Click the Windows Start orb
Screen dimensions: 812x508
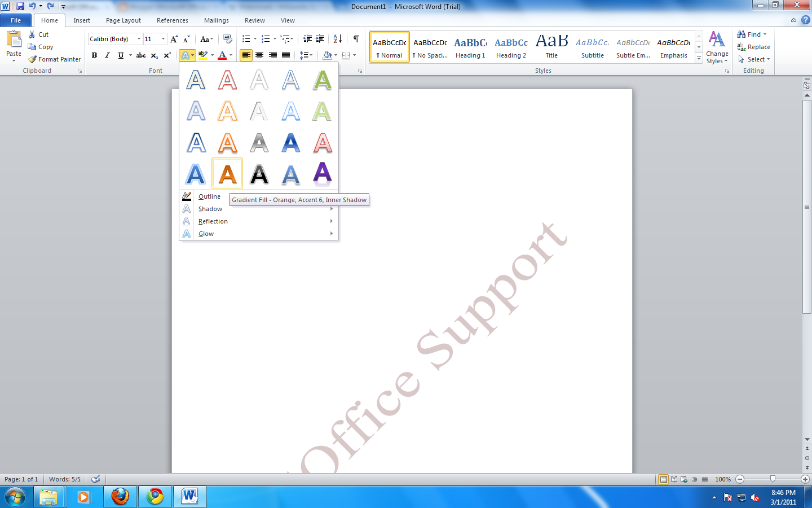tap(15, 497)
